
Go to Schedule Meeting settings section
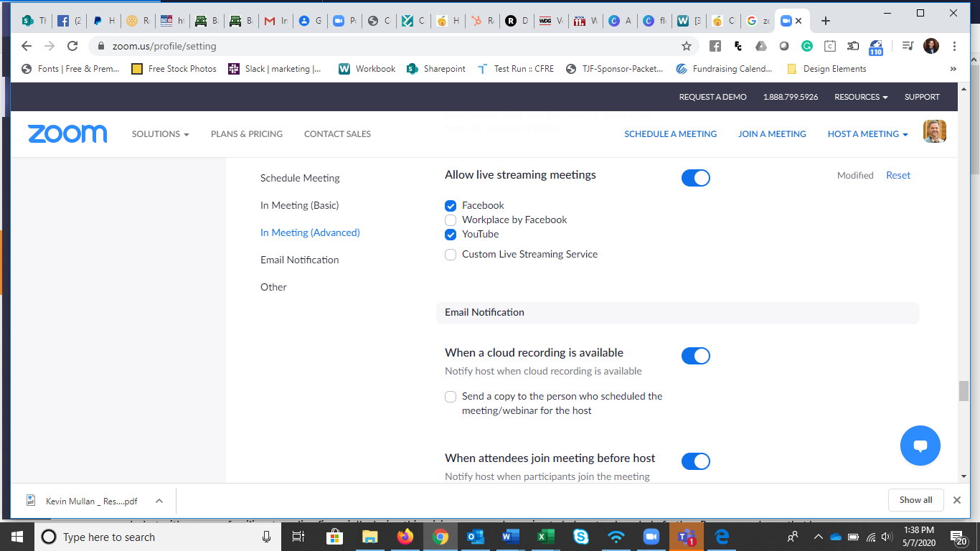300,178
